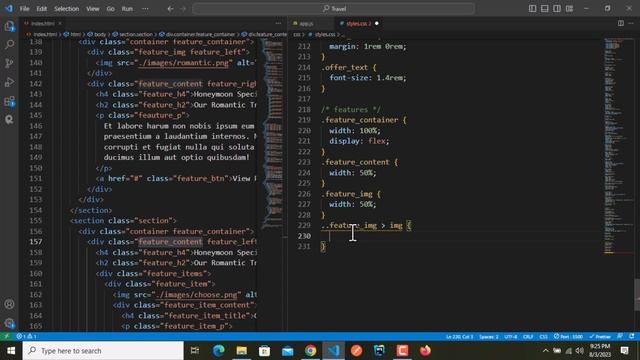Open the File menu
Screen dimensions: 640x360
pos(24,9)
